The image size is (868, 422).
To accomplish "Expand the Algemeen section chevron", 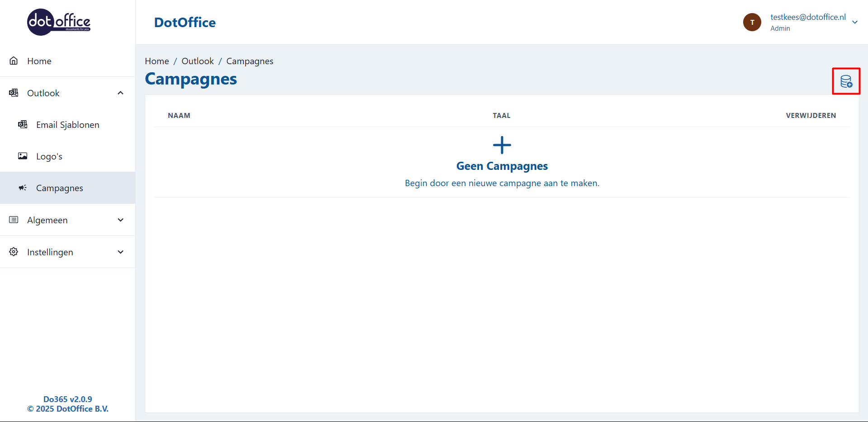I will pos(120,220).
